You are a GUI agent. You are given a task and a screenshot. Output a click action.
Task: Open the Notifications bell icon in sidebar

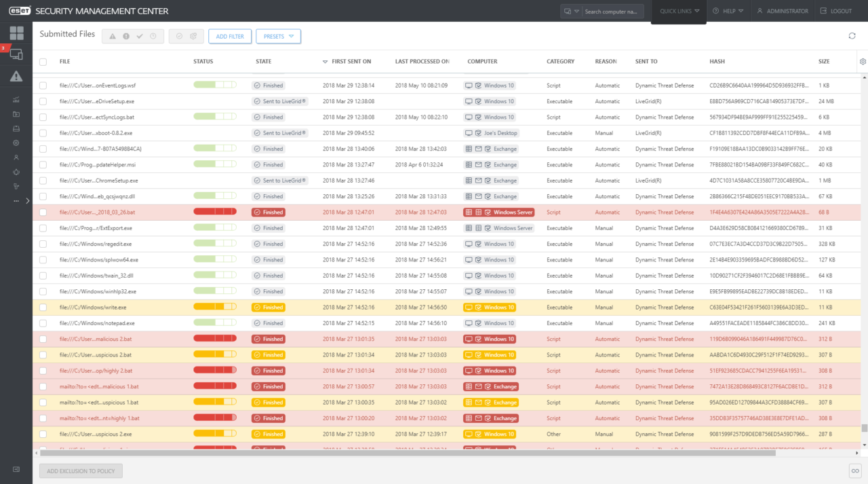[x=16, y=172]
